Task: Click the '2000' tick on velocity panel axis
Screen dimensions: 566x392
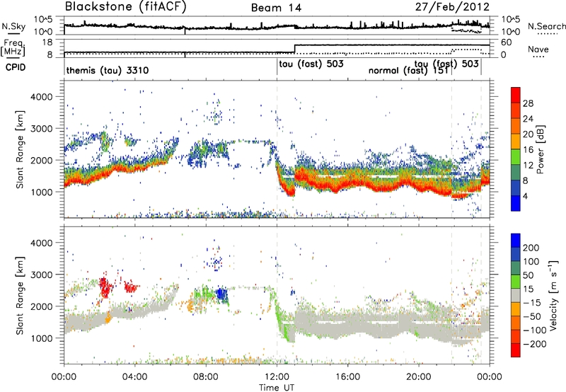Action: coord(41,306)
